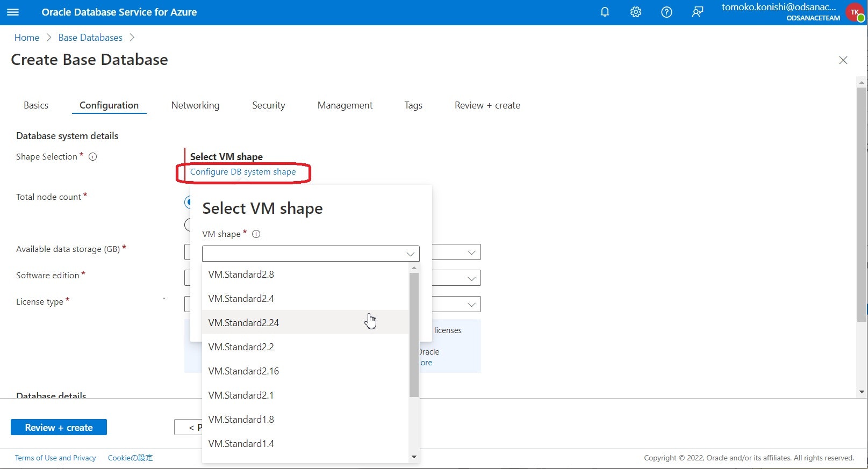
Task: Expand the License type dropdown
Action: (x=471, y=305)
